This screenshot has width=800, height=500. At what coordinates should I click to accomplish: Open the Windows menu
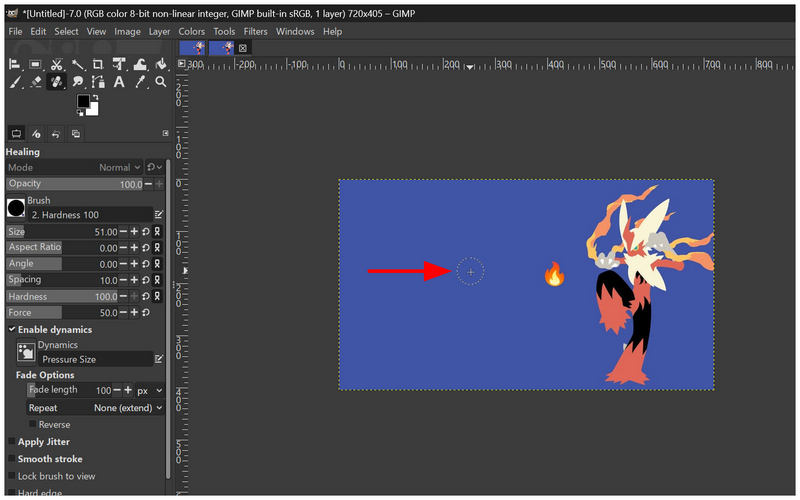coord(295,32)
